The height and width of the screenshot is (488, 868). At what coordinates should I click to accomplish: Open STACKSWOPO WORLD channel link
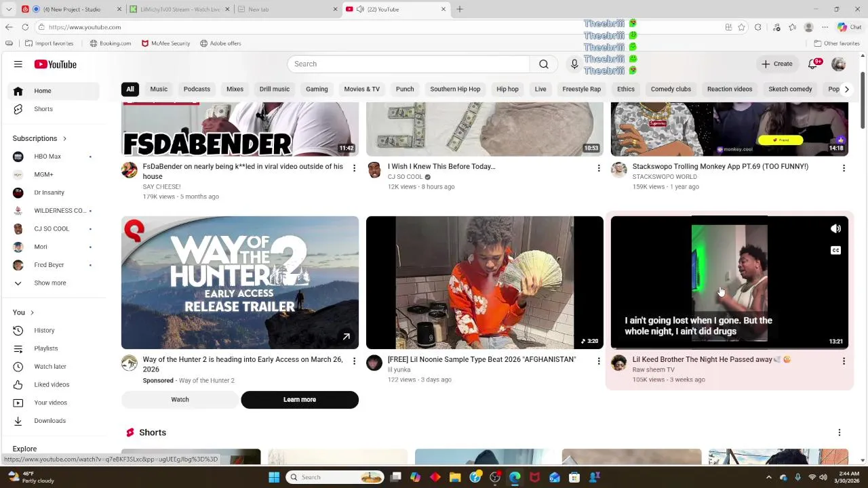[665, 177]
